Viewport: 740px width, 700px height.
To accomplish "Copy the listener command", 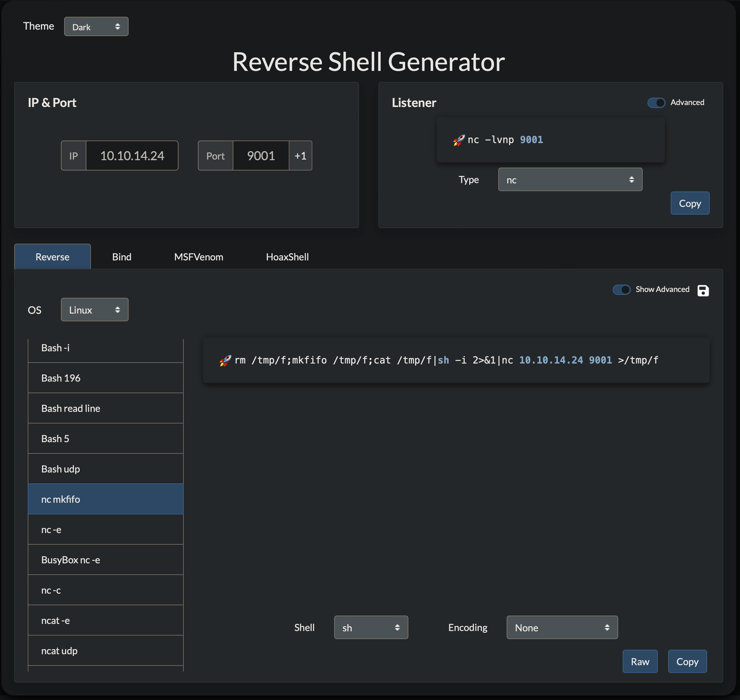I will [x=690, y=203].
